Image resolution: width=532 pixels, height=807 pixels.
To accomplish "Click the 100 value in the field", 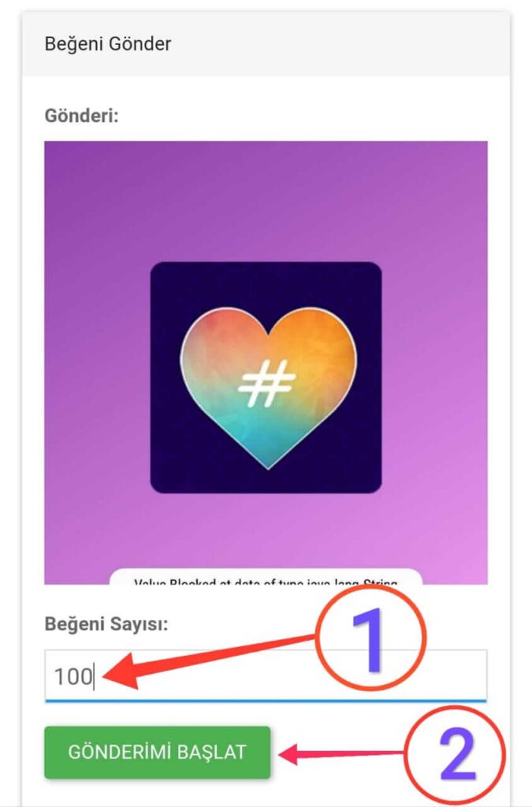I will coord(73,676).
